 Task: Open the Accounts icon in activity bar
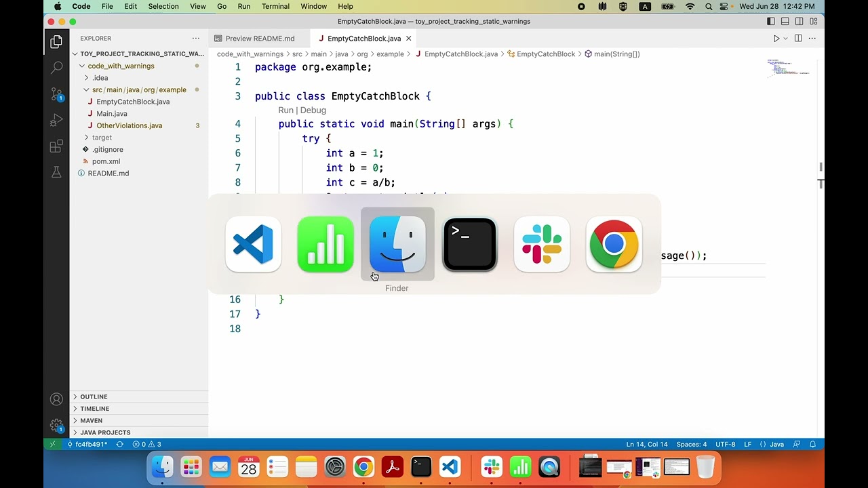click(56, 399)
